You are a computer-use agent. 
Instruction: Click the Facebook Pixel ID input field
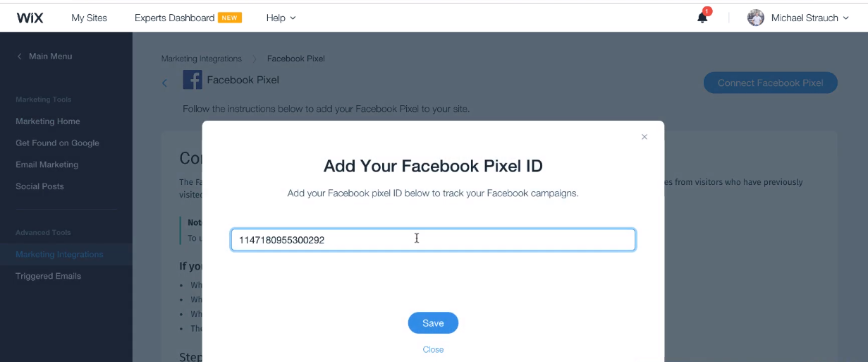click(433, 240)
